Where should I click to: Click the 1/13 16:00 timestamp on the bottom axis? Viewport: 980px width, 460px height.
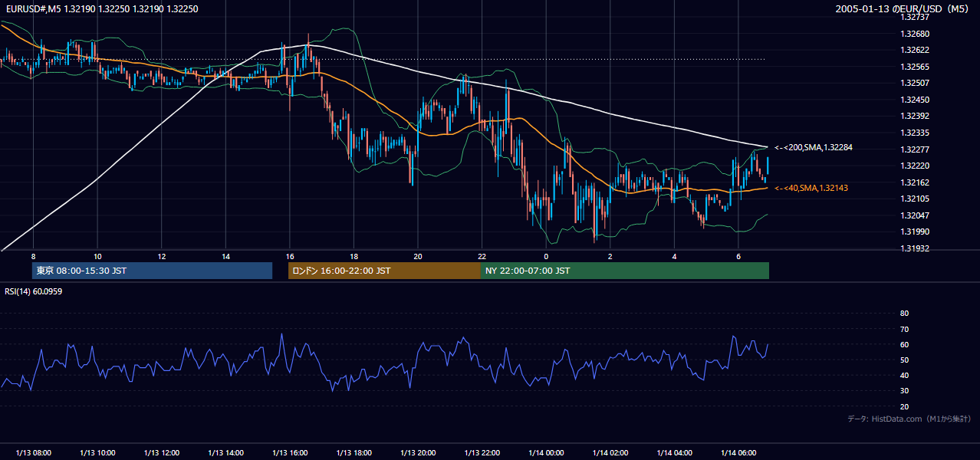pyautogui.click(x=290, y=453)
